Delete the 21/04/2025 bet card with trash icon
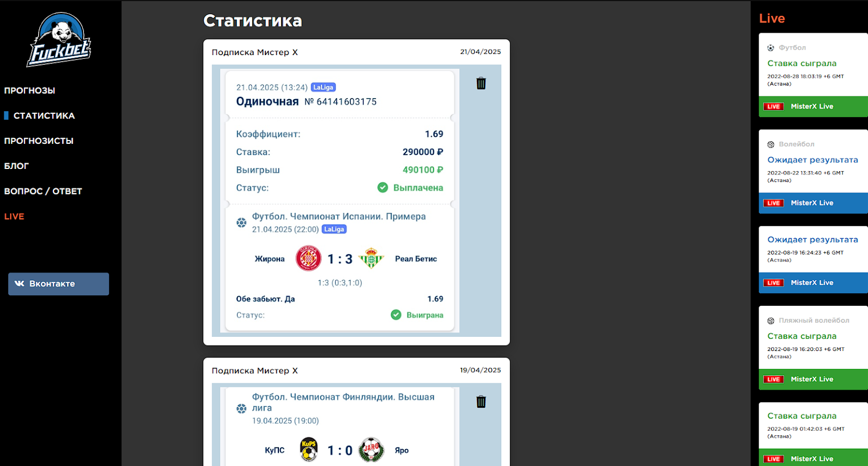The image size is (868, 466). coord(481,83)
